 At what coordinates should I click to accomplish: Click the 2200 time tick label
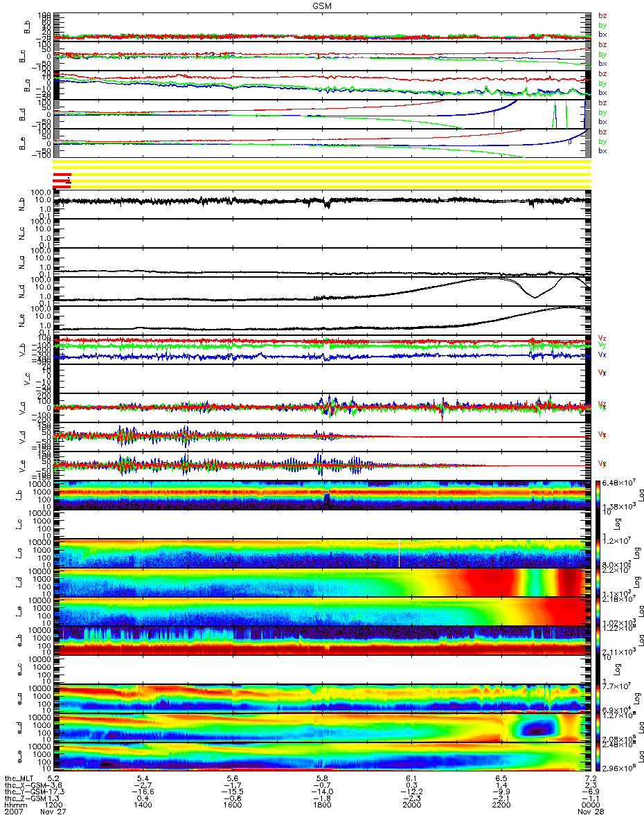[501, 806]
